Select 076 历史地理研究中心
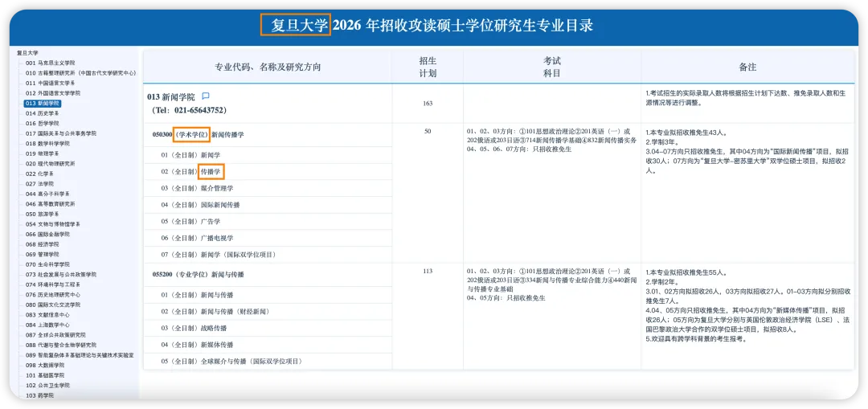The width and height of the screenshot is (868, 409). [x=52, y=294]
